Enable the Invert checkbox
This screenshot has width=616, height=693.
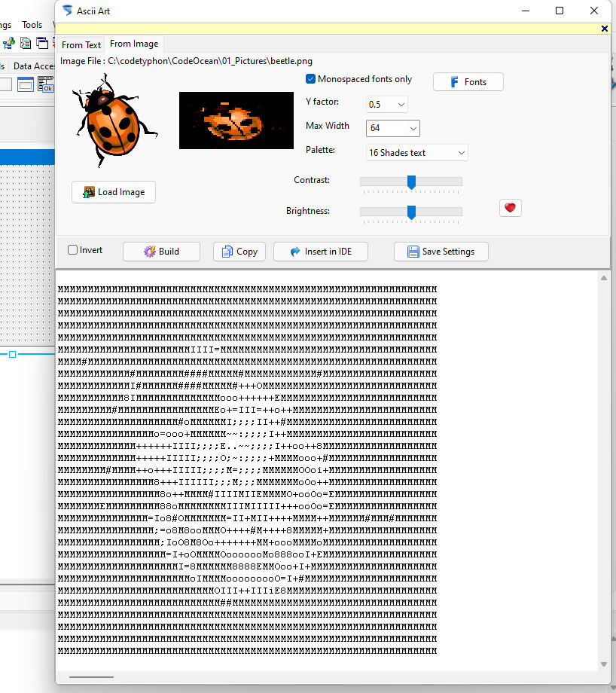click(x=72, y=250)
